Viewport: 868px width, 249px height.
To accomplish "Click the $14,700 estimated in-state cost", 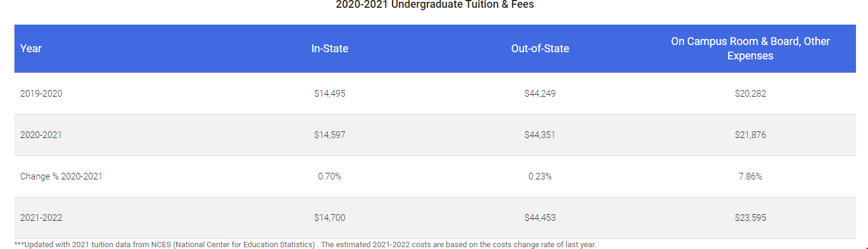I will coord(329,218).
